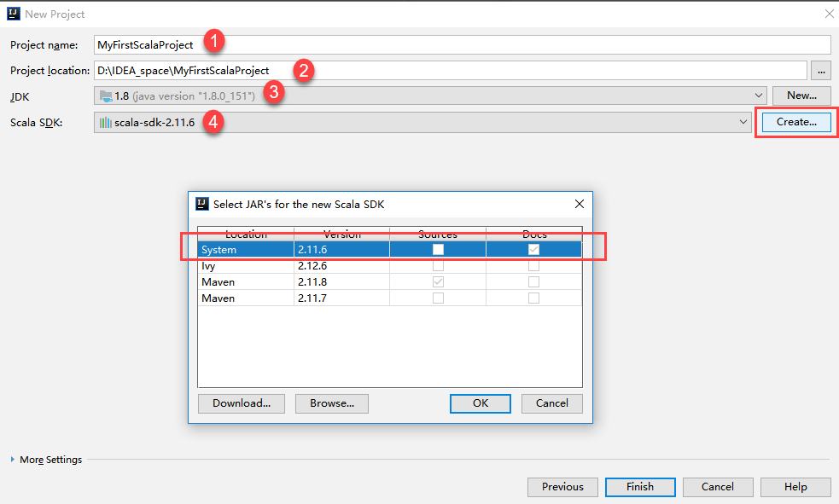Screen dimensions: 839x504
Task: Toggle Sources checkbox for System 2.11.6
Action: point(438,250)
